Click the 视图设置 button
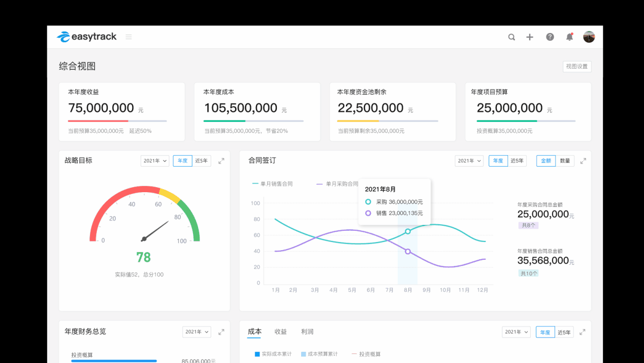 pos(577,67)
